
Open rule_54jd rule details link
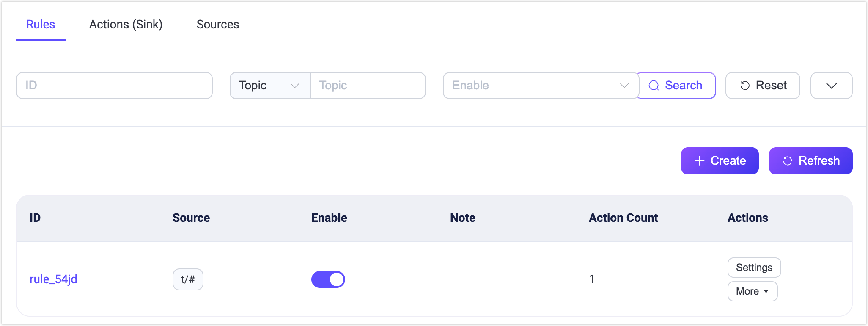[53, 279]
